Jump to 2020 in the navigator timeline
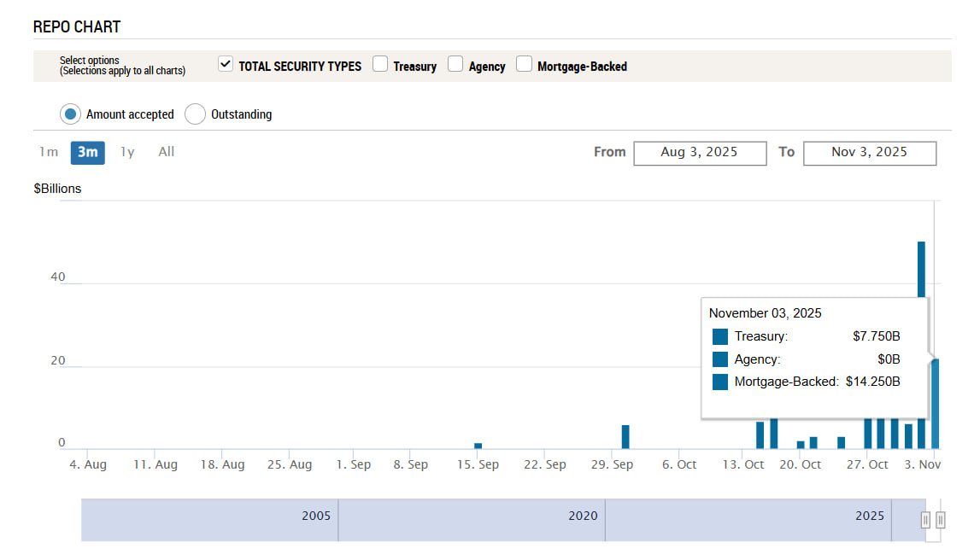The width and height of the screenshot is (980, 560). pos(583,516)
